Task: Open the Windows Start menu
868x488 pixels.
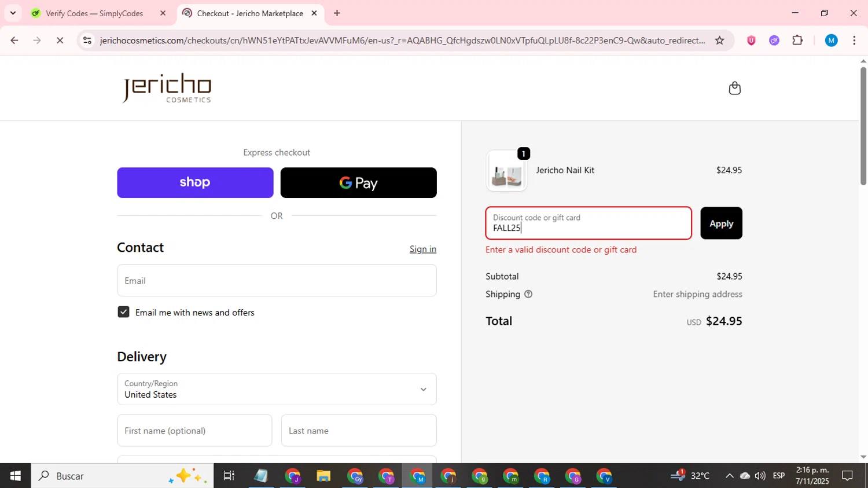Action: click(x=15, y=476)
